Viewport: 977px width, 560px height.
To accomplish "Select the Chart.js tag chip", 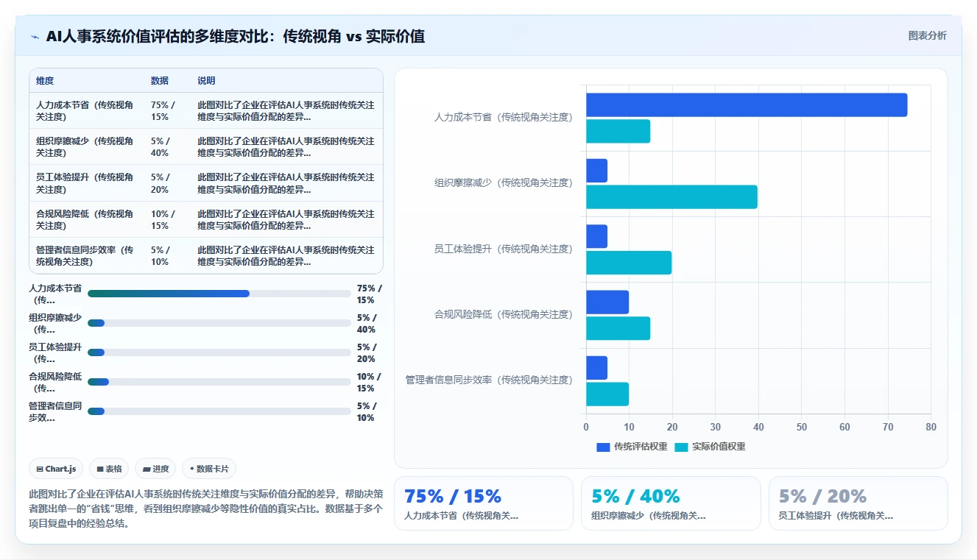I will (56, 469).
